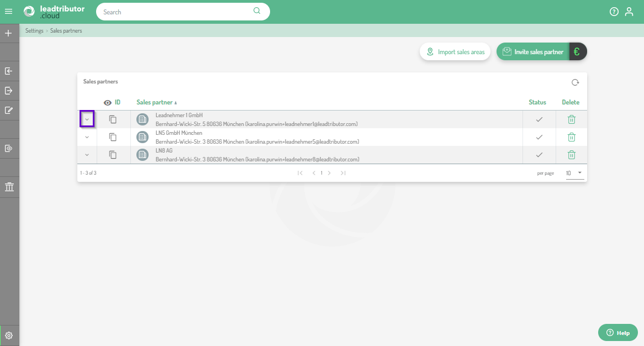Go to Settings breadcrumb
This screenshot has height=346, width=644.
[x=34, y=31]
